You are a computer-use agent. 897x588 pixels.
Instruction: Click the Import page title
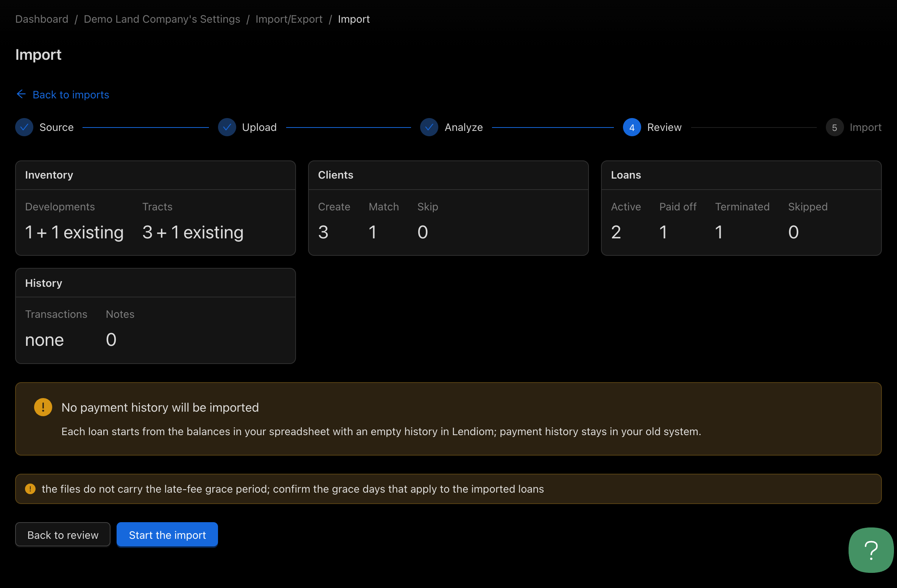point(38,55)
